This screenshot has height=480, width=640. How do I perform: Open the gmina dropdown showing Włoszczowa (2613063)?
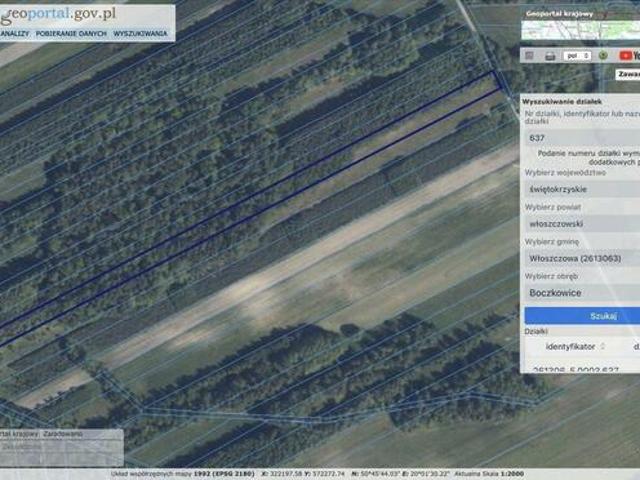coord(582,258)
